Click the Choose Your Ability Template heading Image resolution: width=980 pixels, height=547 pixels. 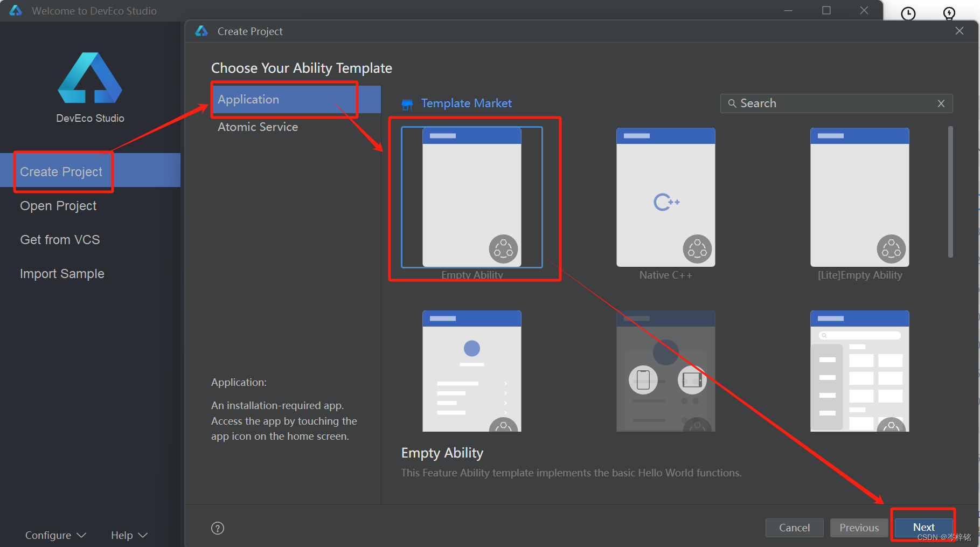click(x=301, y=68)
